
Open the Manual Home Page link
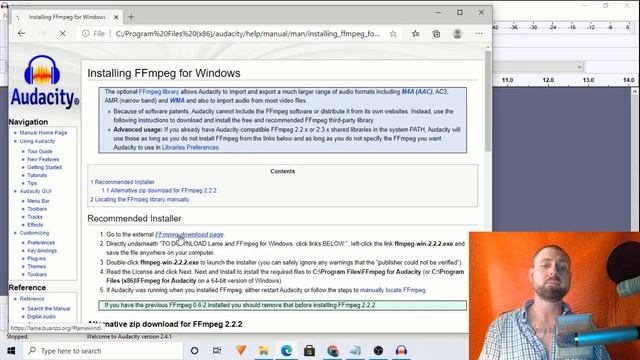pyautogui.click(x=43, y=133)
